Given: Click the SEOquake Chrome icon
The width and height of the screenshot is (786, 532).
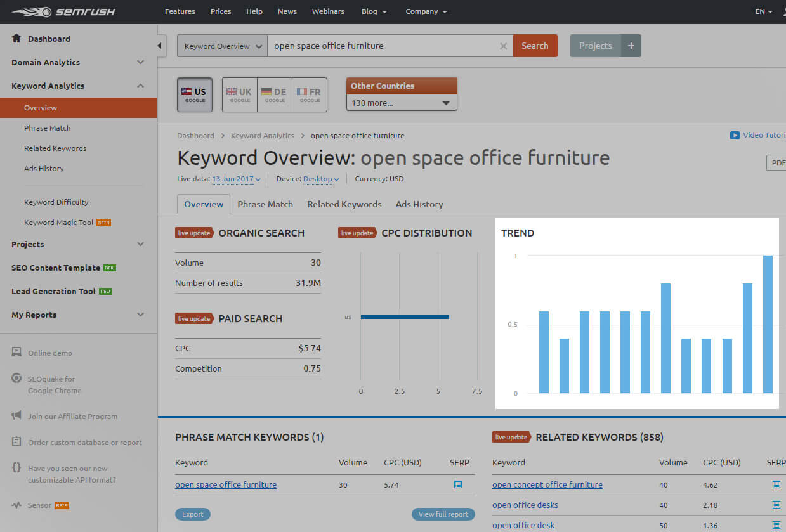Looking at the screenshot, I should pos(16,379).
